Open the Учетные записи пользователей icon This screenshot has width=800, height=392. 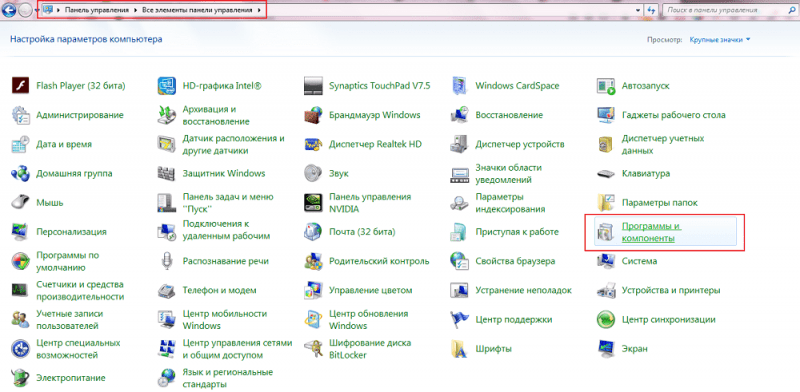pyautogui.click(x=19, y=319)
